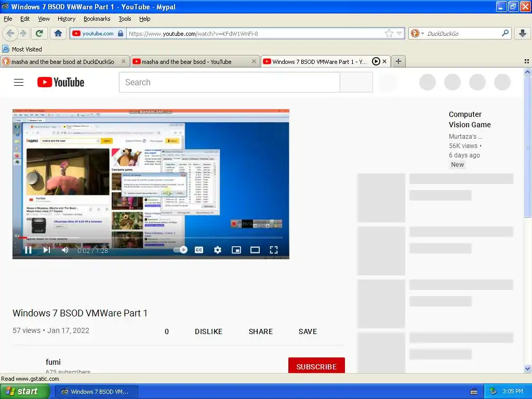Viewport: 532px width, 399px height.
Task: Open the Edit menu
Action: tap(25, 19)
